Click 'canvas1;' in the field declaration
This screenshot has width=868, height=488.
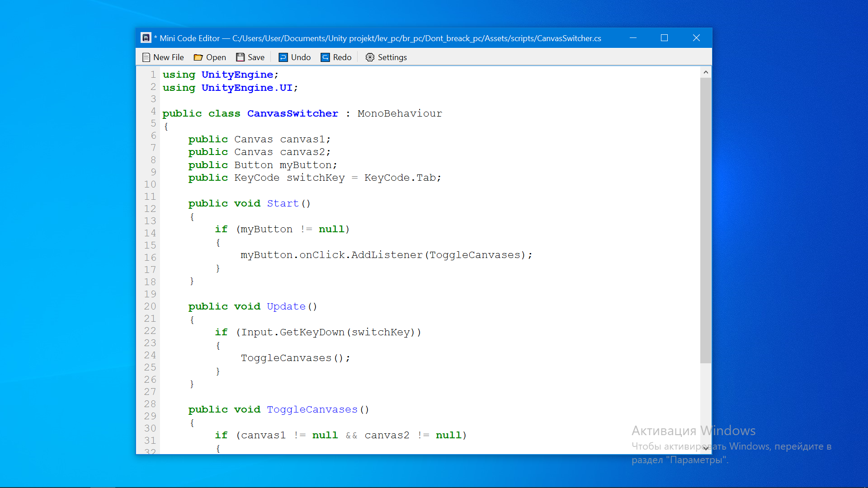(x=305, y=139)
